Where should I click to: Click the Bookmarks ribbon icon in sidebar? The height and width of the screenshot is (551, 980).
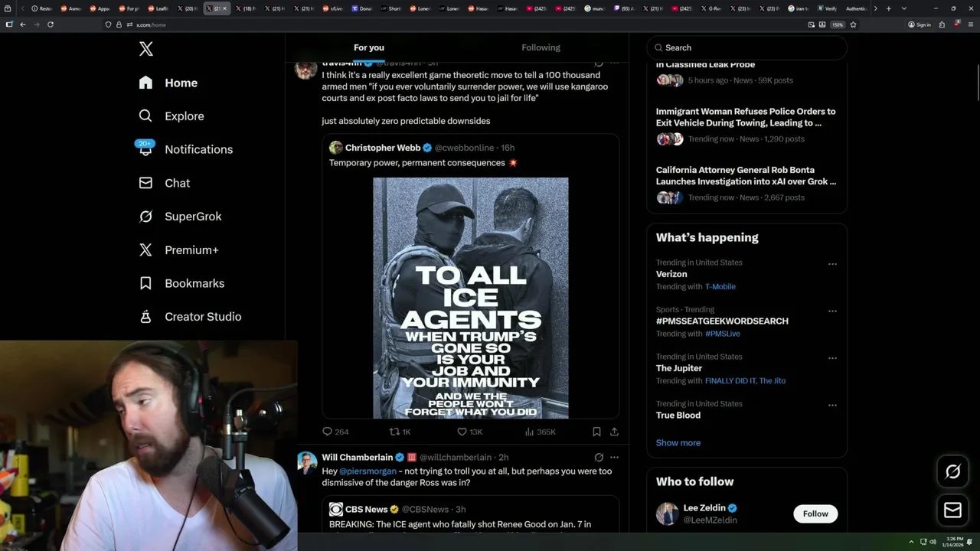pyautogui.click(x=145, y=283)
